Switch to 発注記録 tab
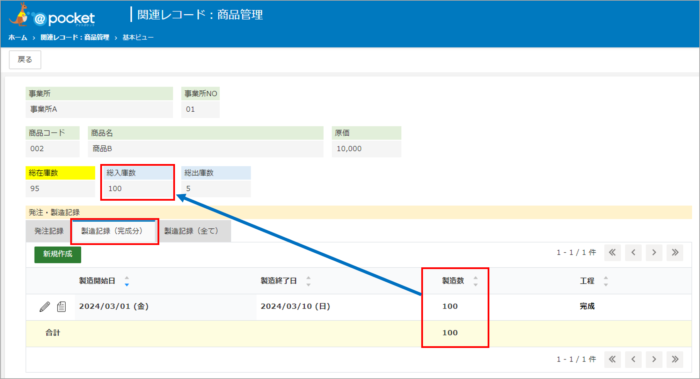Image resolution: width=700 pixels, height=379 pixels. 49,231
